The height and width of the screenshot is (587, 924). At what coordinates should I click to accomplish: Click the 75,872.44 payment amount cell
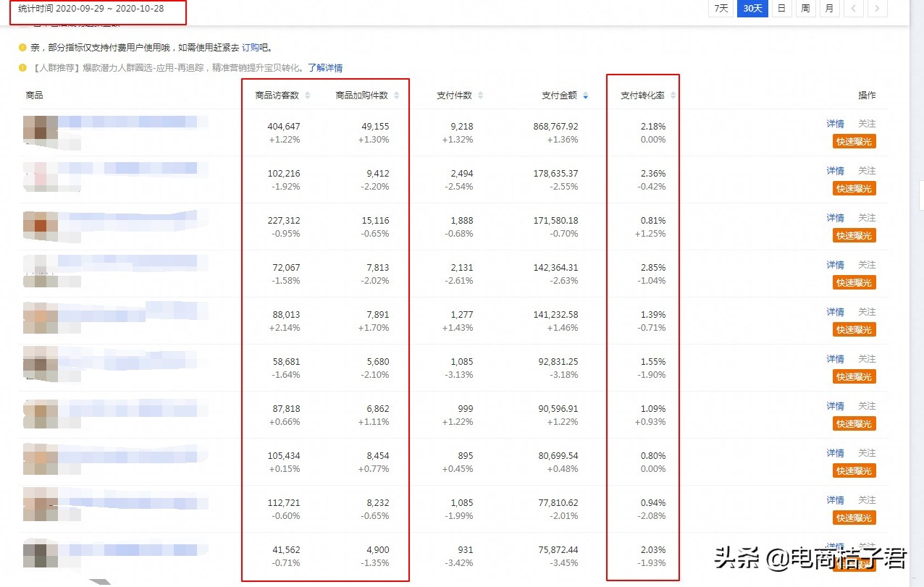point(558,550)
